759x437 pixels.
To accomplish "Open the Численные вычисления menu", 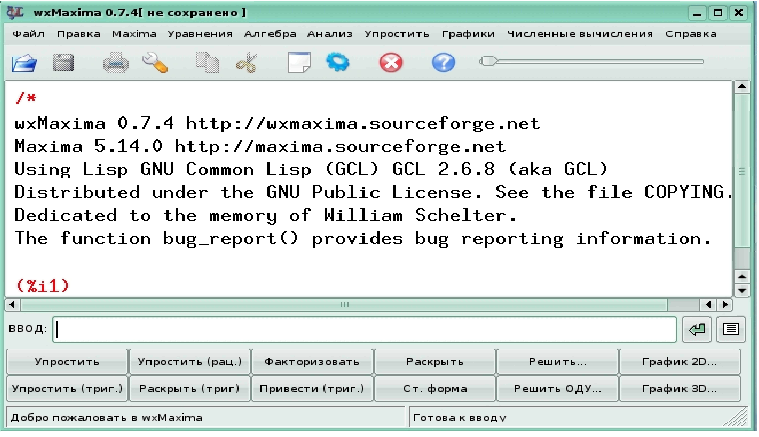I will click(x=580, y=34).
